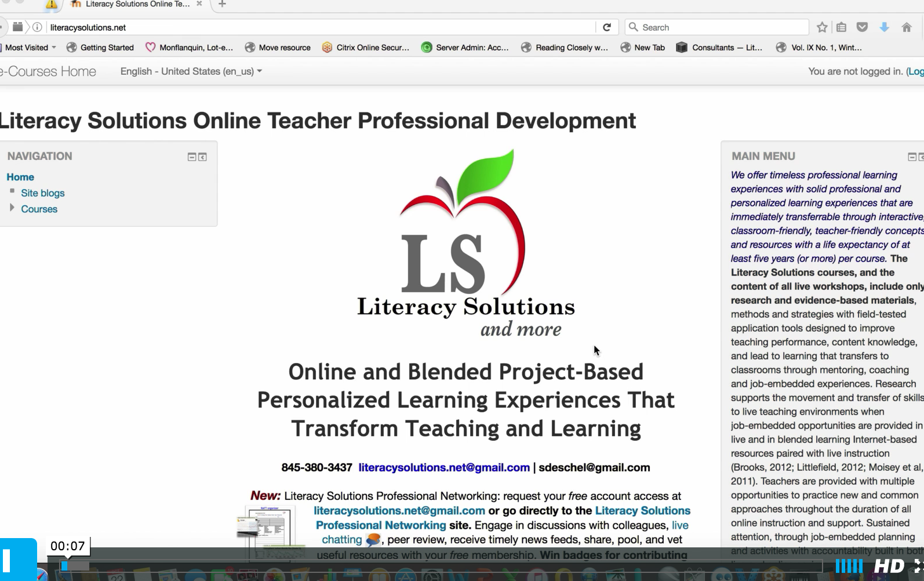This screenshot has height=581, width=924.
Task: Click the fullscreen video icon
Action: [x=918, y=566]
